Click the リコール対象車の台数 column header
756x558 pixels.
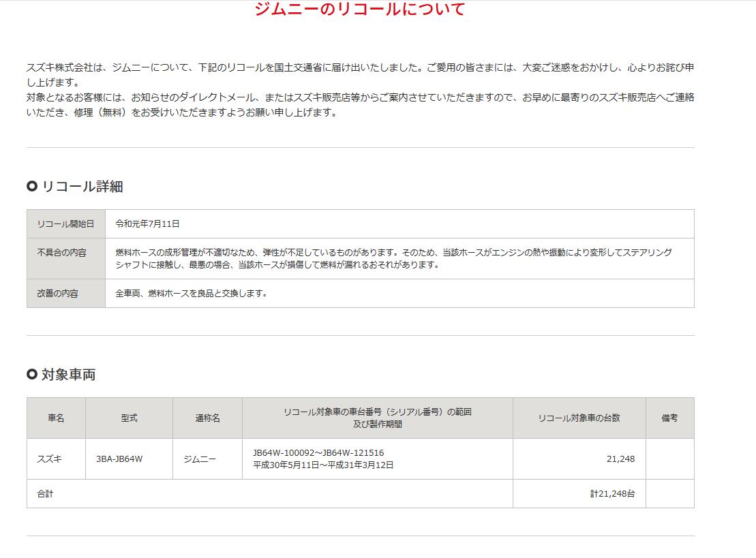coord(579,418)
